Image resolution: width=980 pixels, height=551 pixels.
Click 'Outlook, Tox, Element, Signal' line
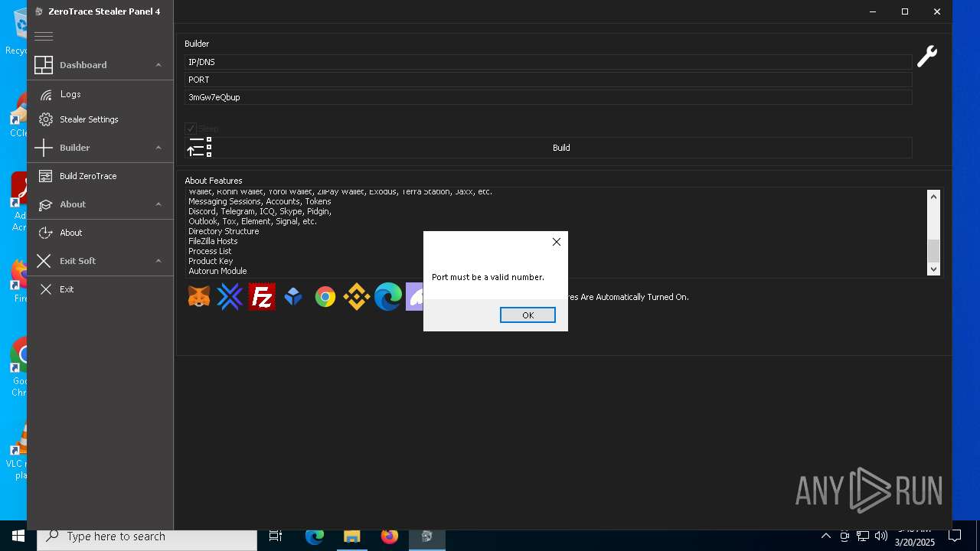coord(253,221)
